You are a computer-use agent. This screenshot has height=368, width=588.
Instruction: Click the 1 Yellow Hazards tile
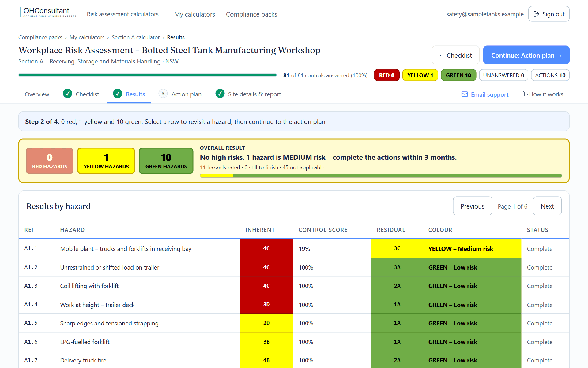tap(106, 161)
